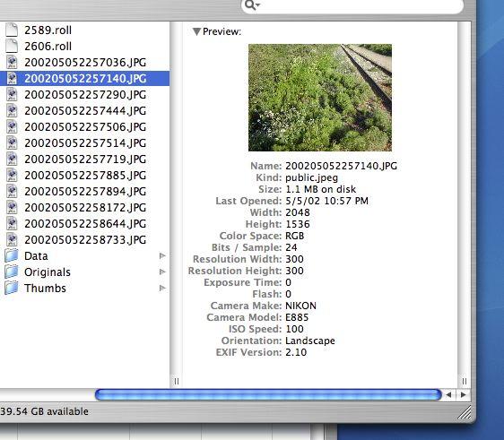Select the 2589.roll file icon

click(x=12, y=30)
